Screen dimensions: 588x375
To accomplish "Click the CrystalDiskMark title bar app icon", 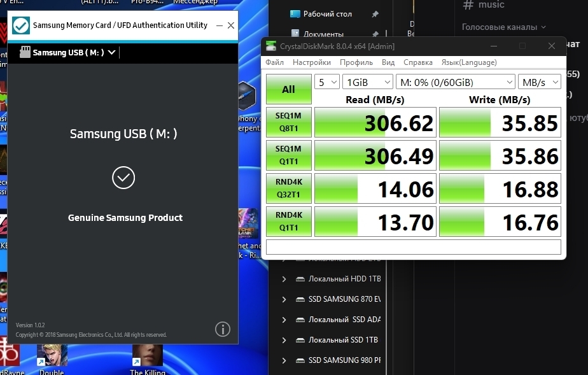I will click(x=270, y=46).
